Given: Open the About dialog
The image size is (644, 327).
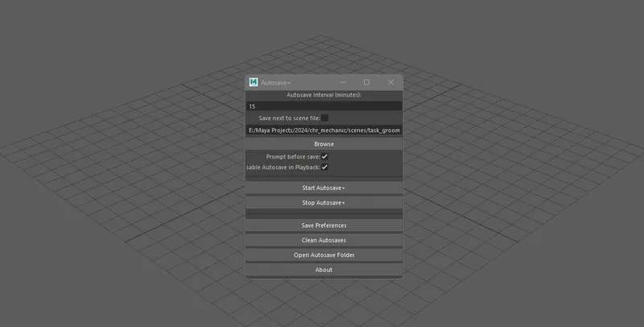Looking at the screenshot, I should click(x=324, y=270).
